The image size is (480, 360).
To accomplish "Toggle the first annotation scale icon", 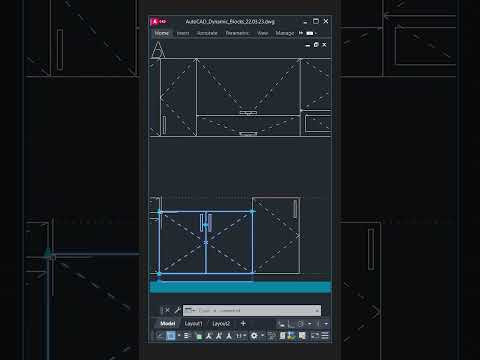I will click(x=209, y=336).
